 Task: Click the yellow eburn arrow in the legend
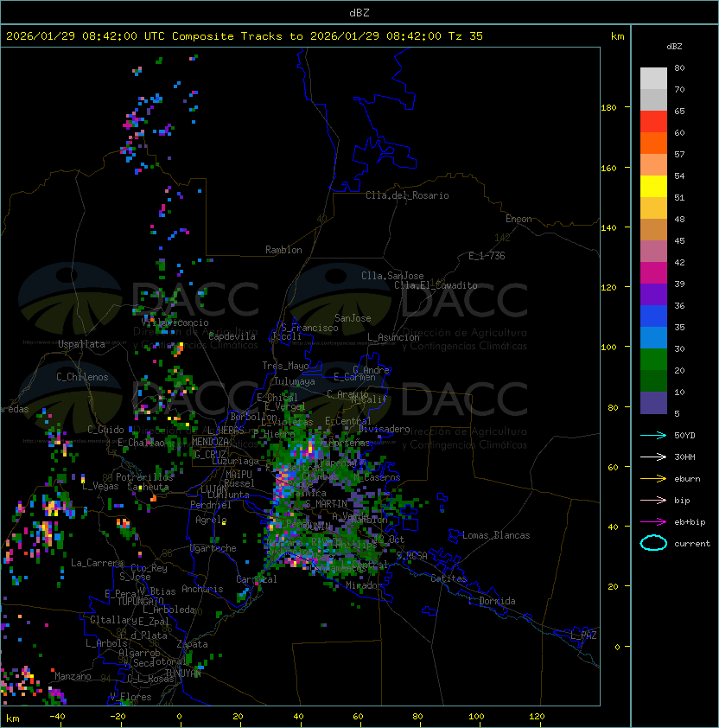pyautogui.click(x=653, y=479)
